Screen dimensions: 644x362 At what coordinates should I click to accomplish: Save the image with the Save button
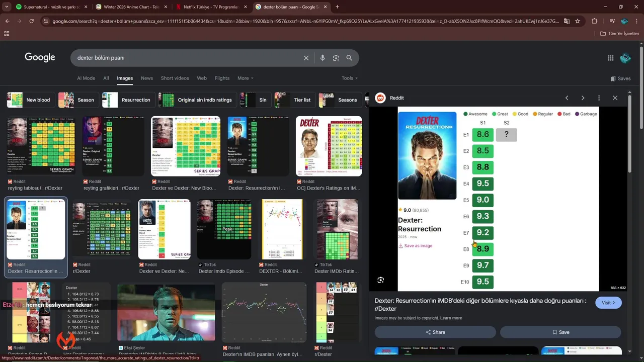[560, 332]
